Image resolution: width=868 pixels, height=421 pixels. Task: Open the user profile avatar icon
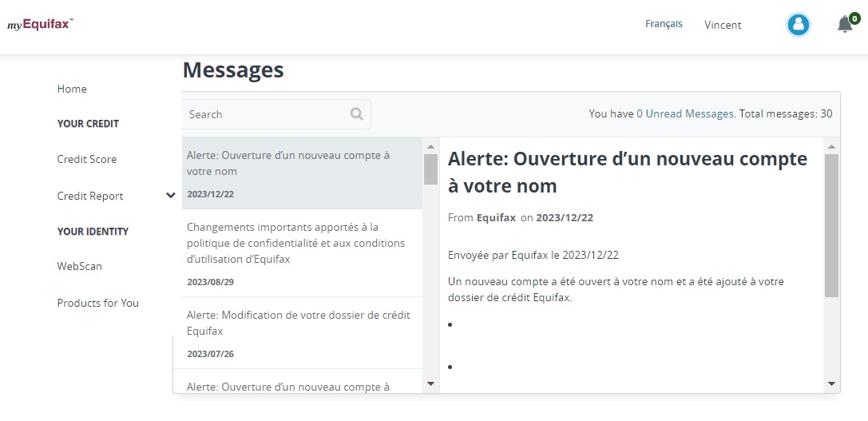pyautogui.click(x=798, y=25)
